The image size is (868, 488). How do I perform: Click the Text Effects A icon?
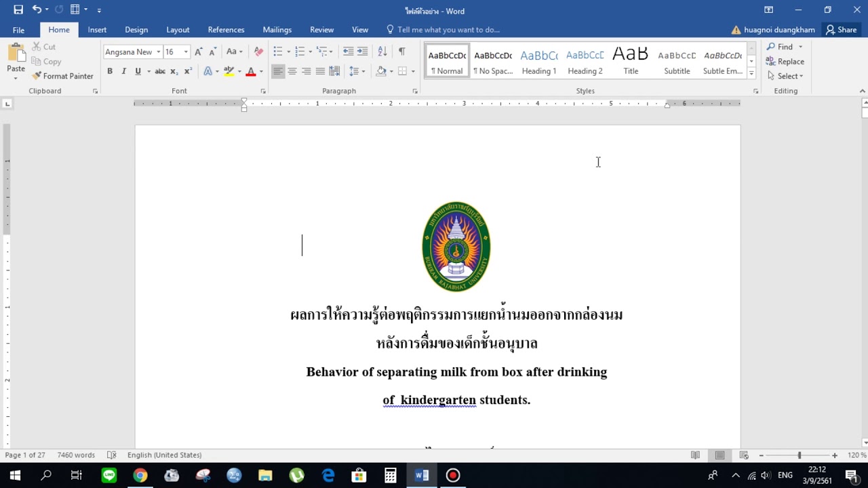tap(208, 71)
